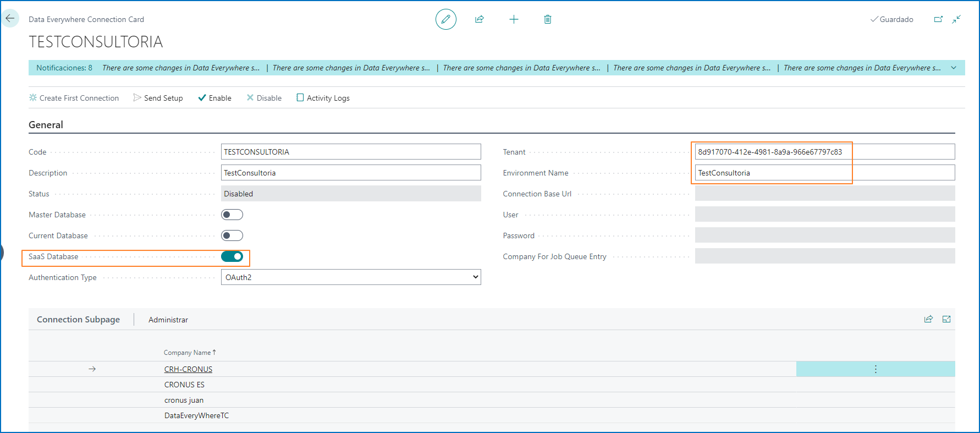Click the row arrow beside CRH-CRONUS
Viewport: 980px width, 433px height.
click(x=92, y=369)
